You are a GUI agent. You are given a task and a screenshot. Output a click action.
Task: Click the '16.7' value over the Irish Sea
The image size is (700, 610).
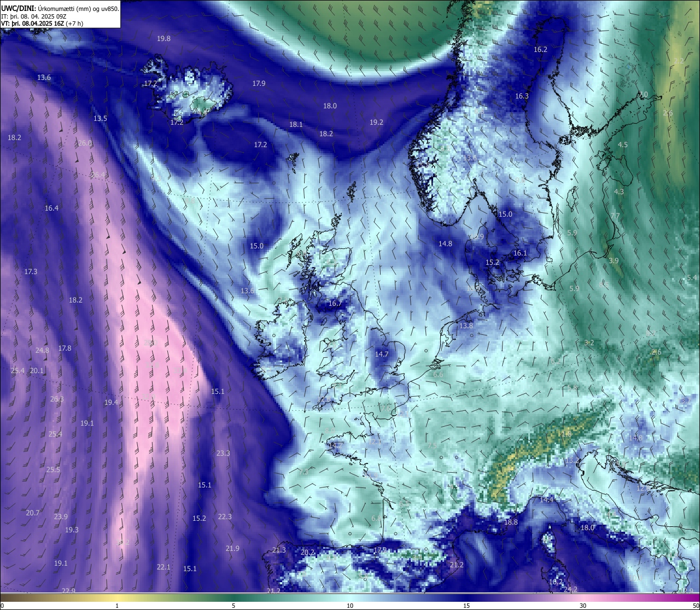(x=335, y=303)
